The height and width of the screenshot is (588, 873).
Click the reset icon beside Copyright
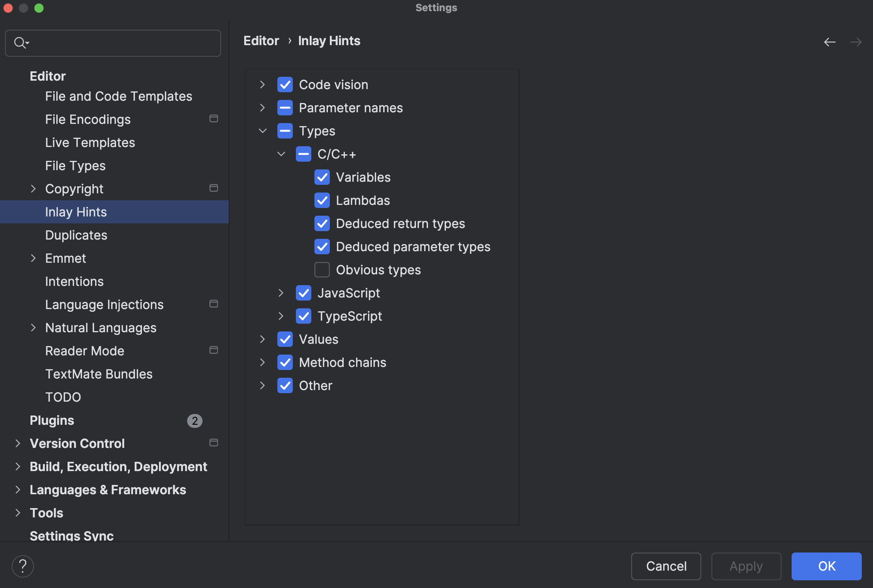click(214, 188)
